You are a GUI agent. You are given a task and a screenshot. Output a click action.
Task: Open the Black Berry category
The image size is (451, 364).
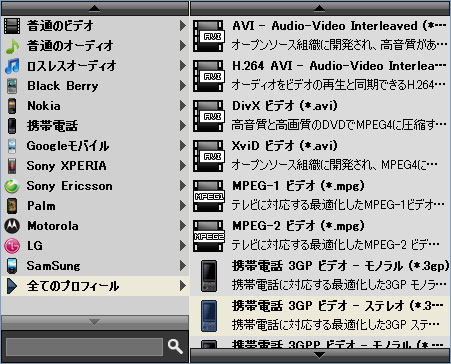tap(95, 86)
